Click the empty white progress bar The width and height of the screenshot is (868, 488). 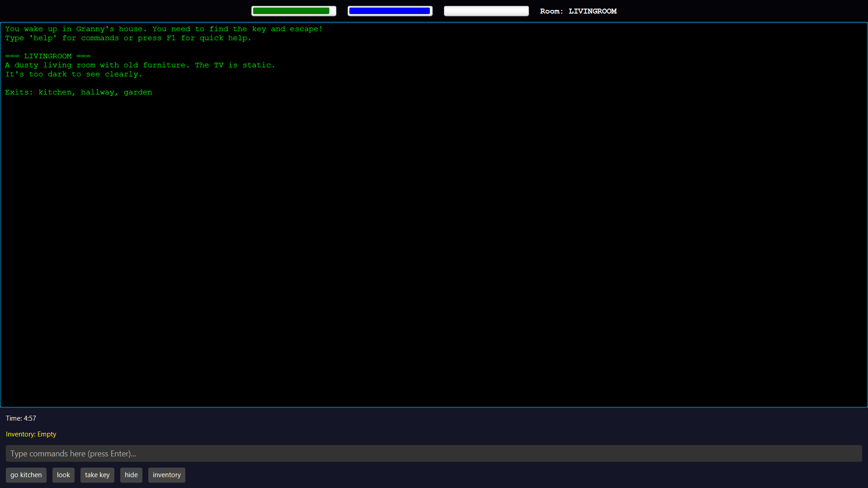(486, 11)
